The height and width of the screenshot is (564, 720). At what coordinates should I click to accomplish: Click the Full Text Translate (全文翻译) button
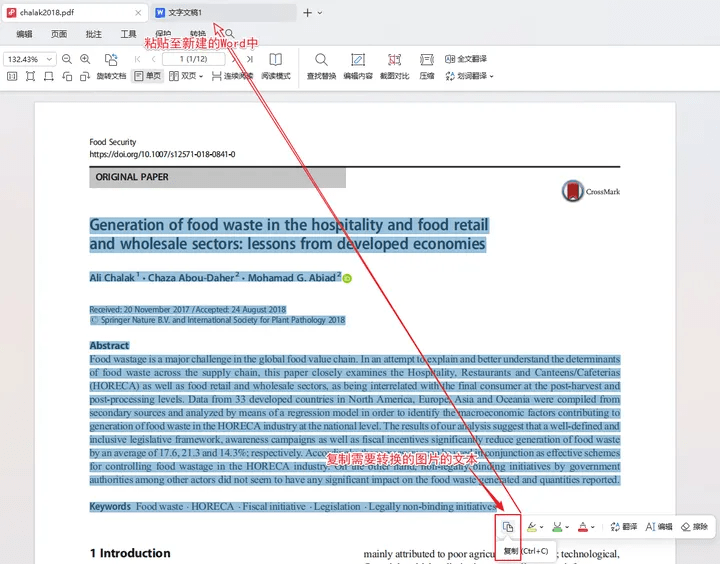466,59
